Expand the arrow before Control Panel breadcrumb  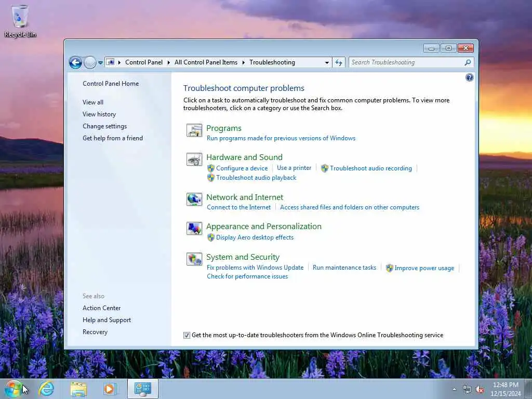[119, 62]
